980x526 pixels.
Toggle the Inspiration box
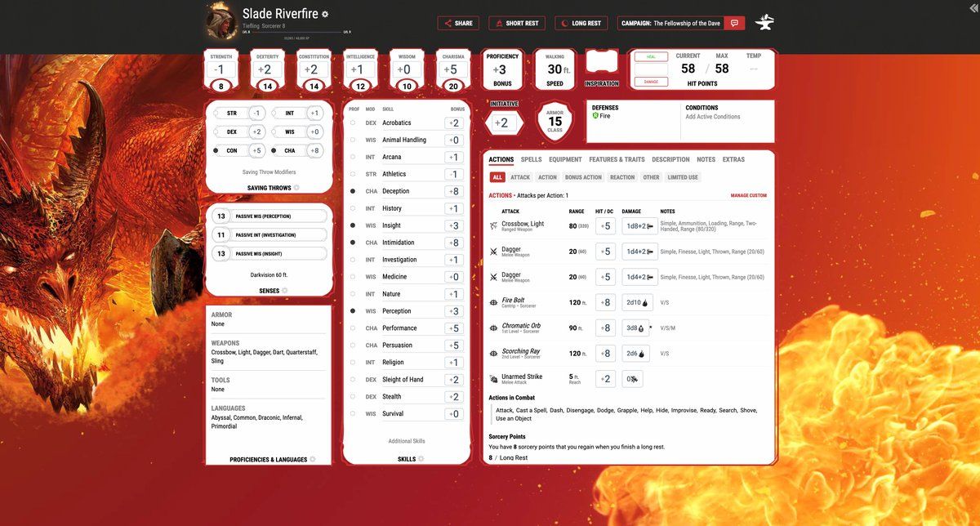602,64
